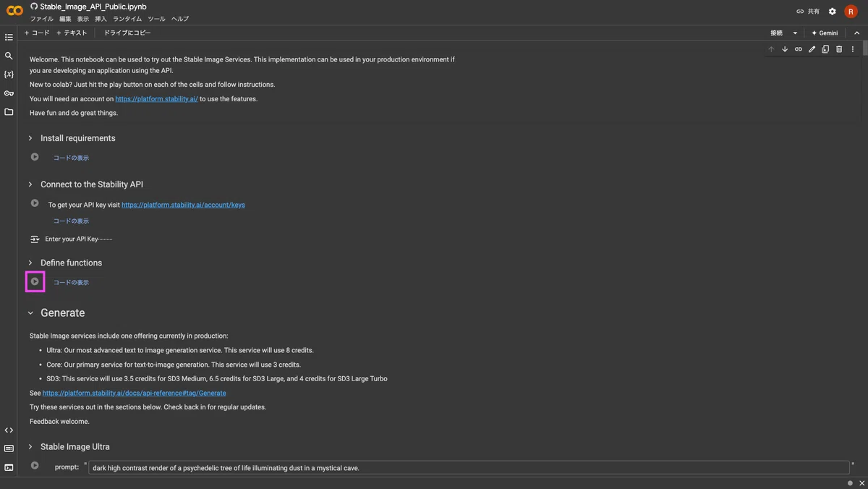This screenshot has height=489, width=868.
Task: Expand the Install requirements section
Action: point(30,138)
